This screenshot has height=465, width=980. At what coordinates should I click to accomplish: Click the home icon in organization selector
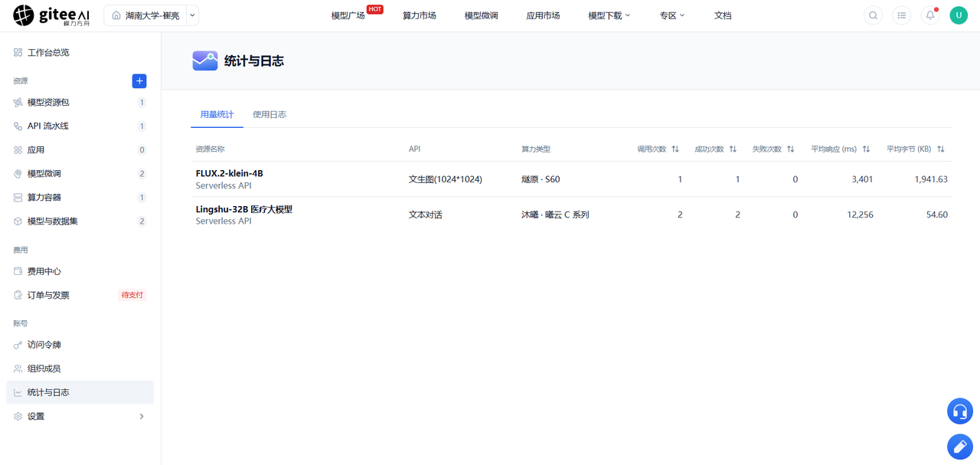(116, 15)
